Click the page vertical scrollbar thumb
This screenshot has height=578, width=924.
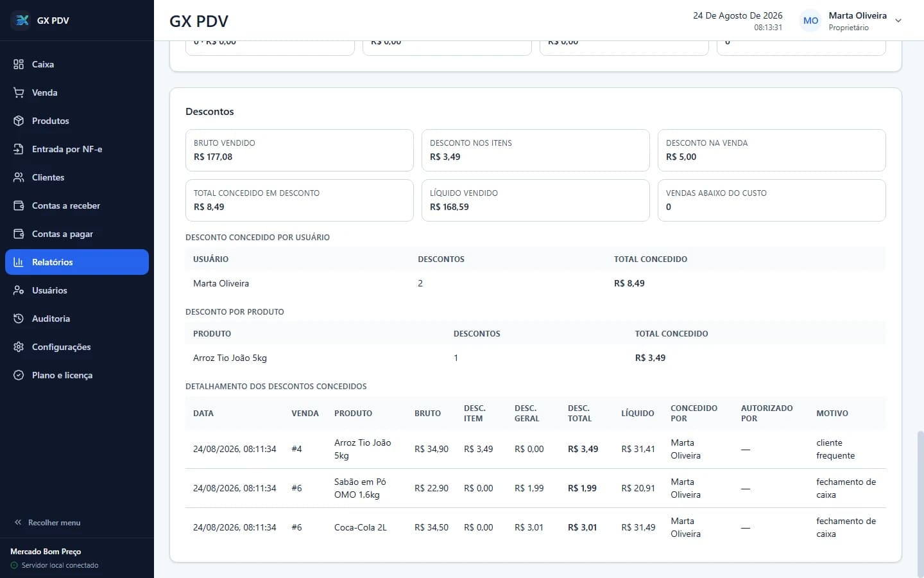pyautogui.click(x=920, y=503)
